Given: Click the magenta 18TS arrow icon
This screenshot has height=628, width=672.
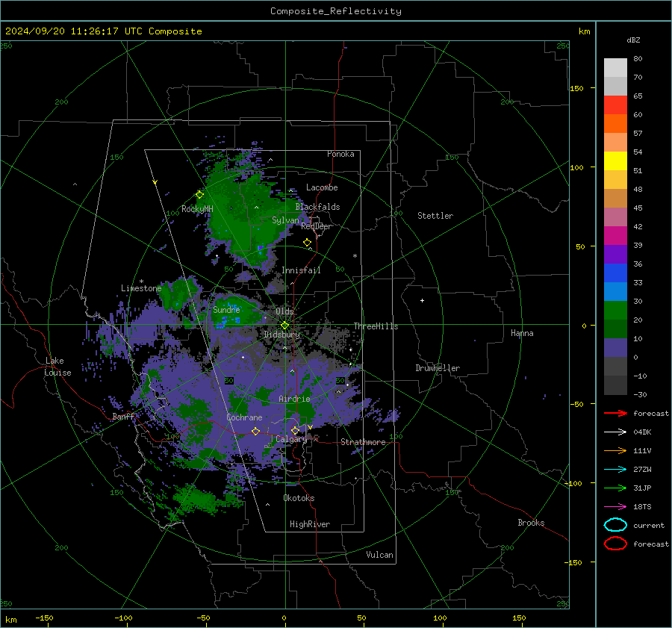Looking at the screenshot, I should 615,507.
